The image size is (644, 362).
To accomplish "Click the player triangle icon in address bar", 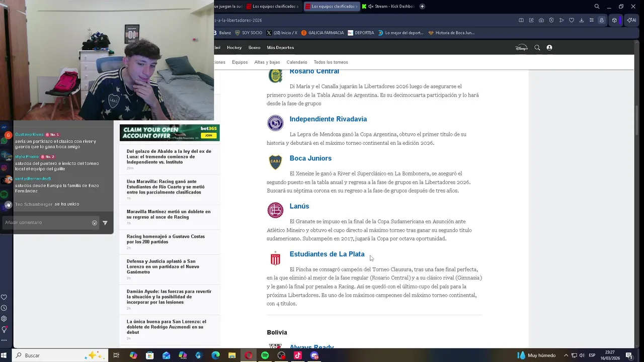I will pos(561,20).
